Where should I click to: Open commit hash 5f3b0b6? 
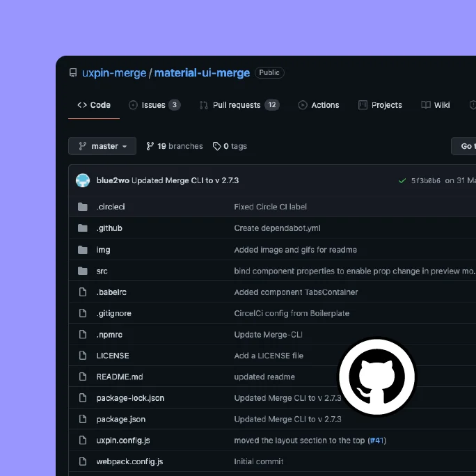pos(426,181)
